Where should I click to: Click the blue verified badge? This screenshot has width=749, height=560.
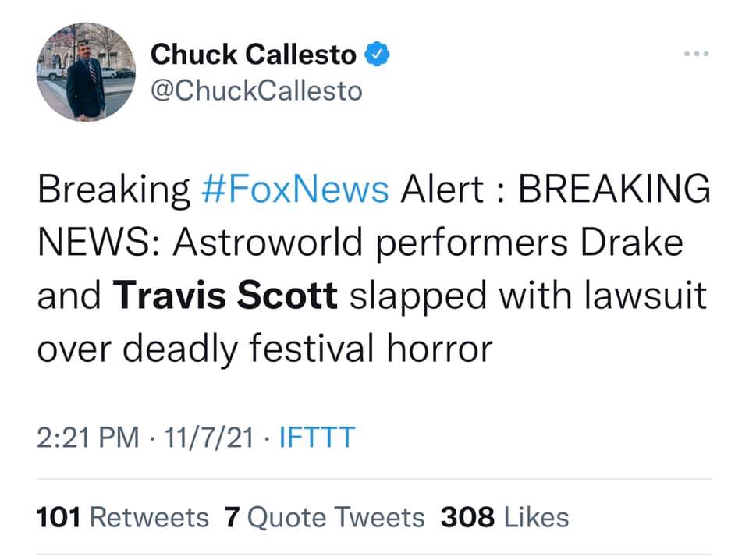click(378, 54)
